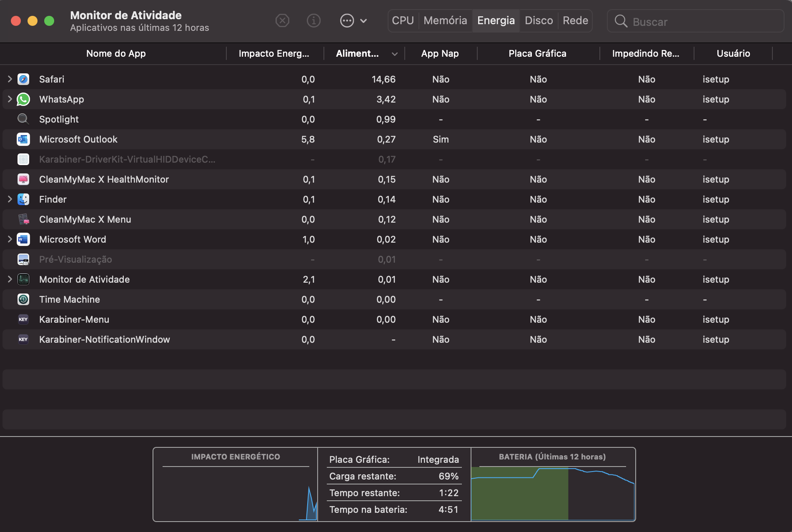The height and width of the screenshot is (532, 792).
Task: Expand the Microsoft Word disclosure arrow
Action: [x=10, y=239]
